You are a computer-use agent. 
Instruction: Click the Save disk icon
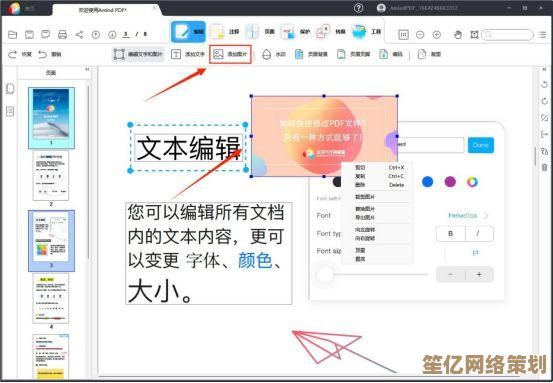(29, 35)
